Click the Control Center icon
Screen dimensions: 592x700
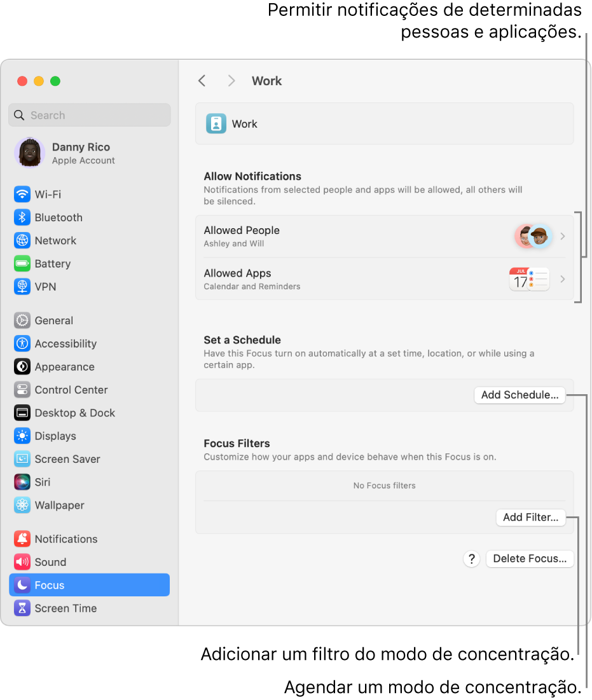point(22,390)
